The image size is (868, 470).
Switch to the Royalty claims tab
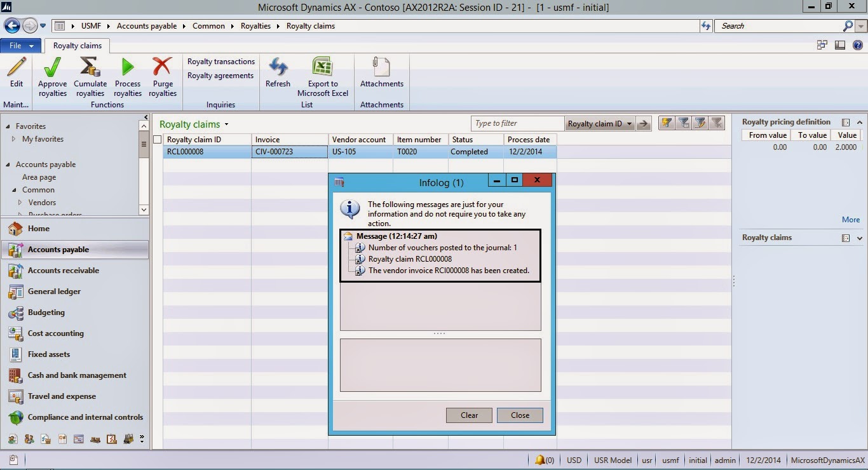[x=77, y=45]
